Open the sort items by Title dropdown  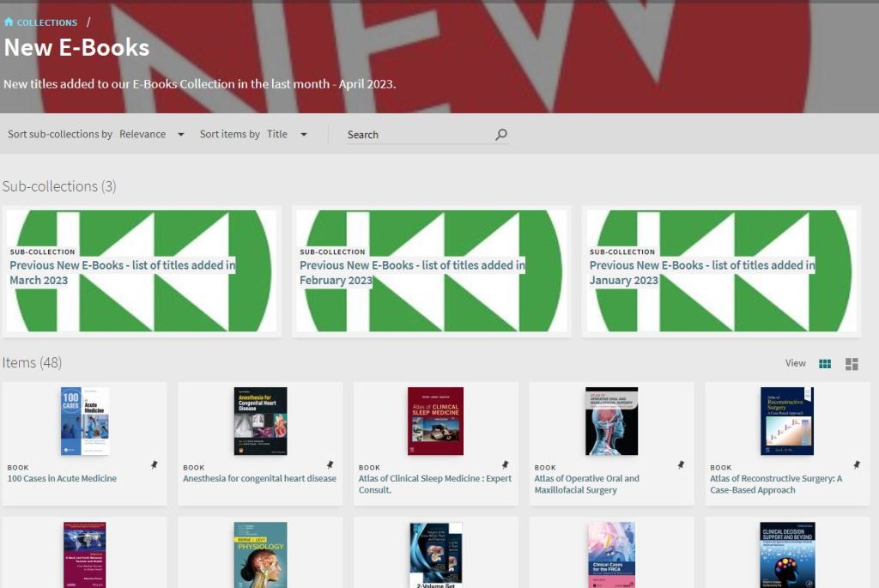coord(287,135)
